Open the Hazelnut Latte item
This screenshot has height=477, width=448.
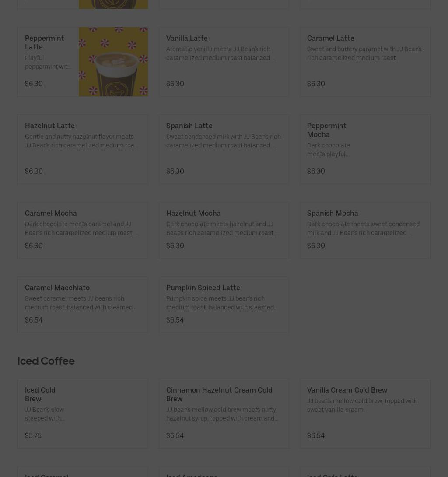[x=83, y=149]
